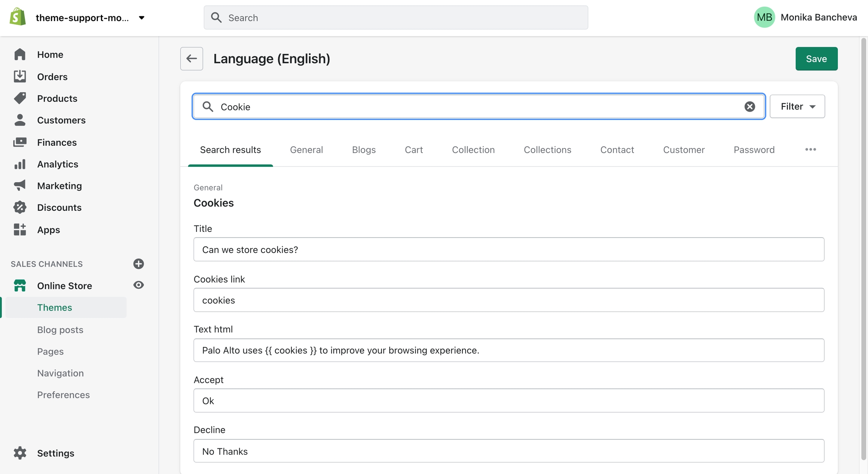Clear the Cookie search text
Screen dimensions: 868x474
(749, 107)
